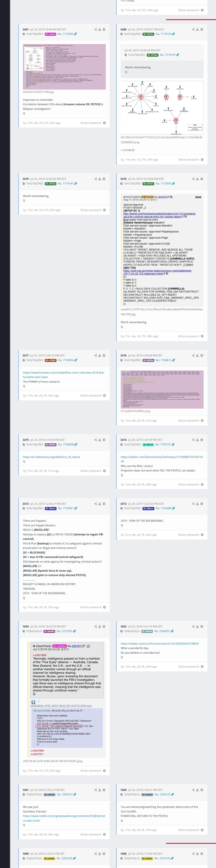This screenshot has height=868, width=216.
Task: Download post 3481 with the download icon
Action: click(x=99, y=29)
